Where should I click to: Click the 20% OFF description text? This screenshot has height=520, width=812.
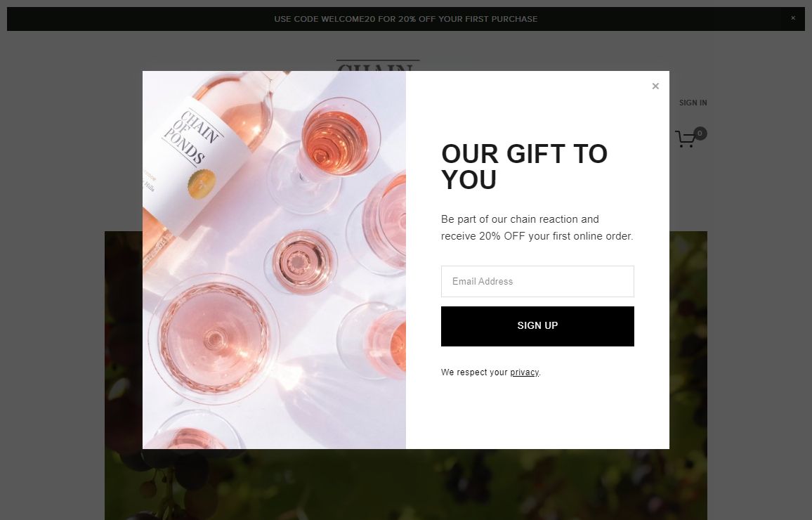pyautogui.click(x=537, y=228)
